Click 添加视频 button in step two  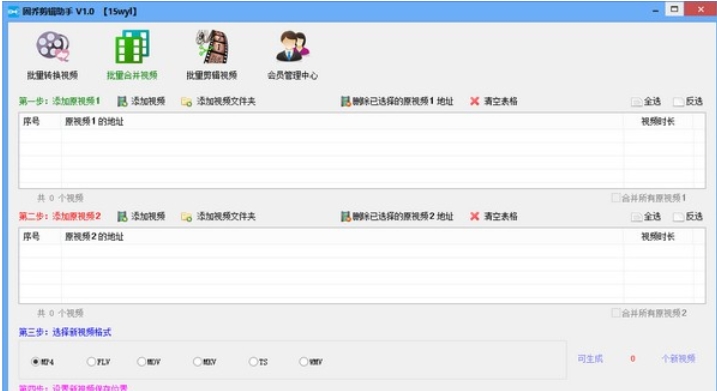point(141,216)
